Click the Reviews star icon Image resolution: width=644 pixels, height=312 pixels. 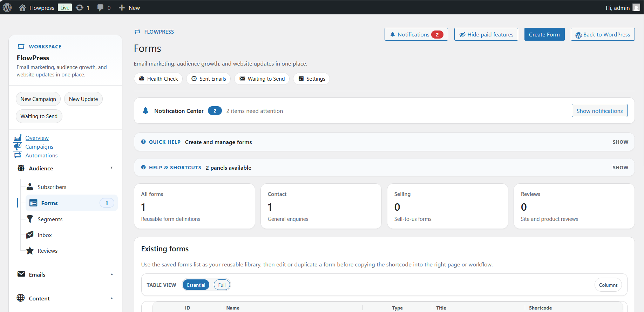tap(30, 251)
